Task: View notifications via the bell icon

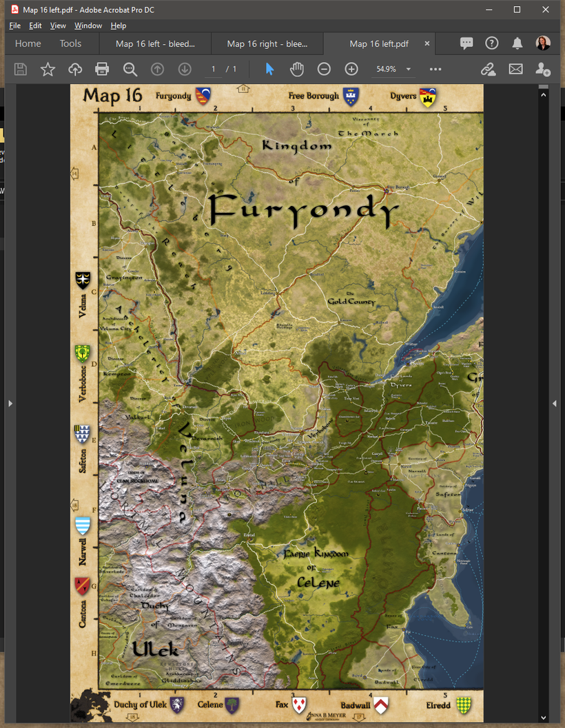Action: 517,43
